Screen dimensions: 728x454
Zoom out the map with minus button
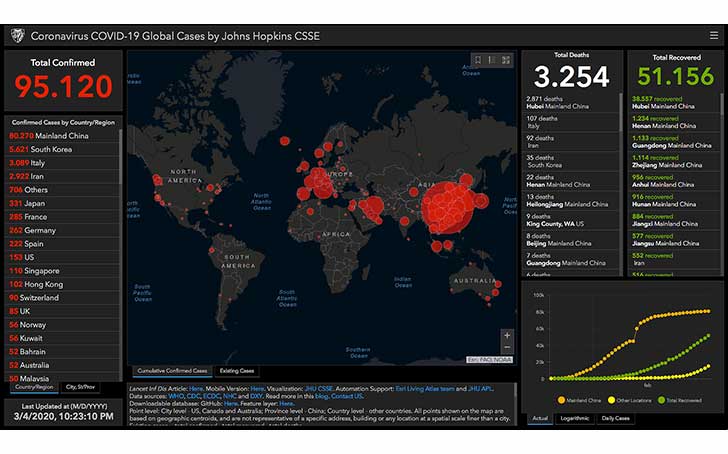(x=507, y=347)
